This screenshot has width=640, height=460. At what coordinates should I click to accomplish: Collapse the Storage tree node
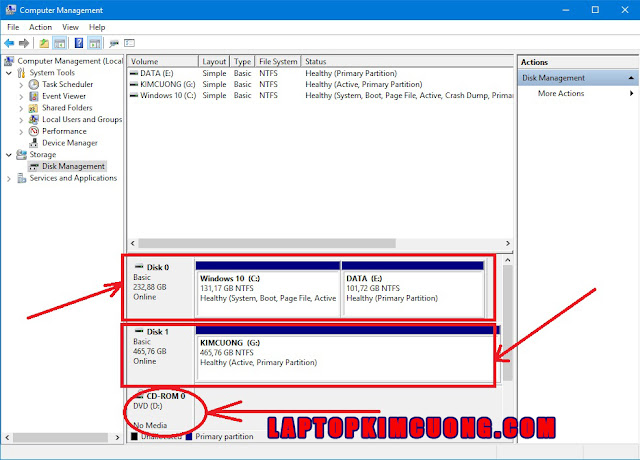(x=9, y=155)
